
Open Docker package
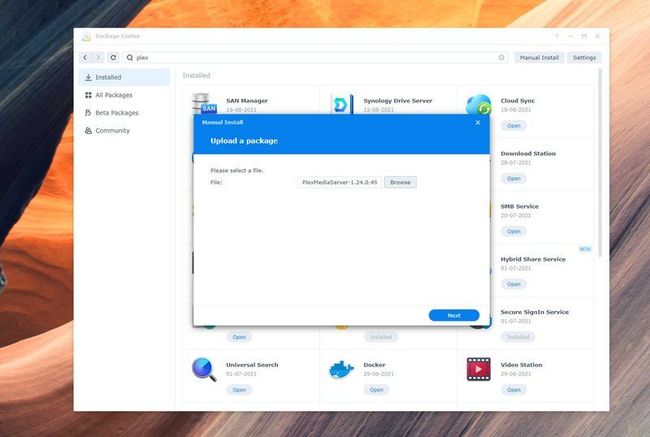click(376, 390)
